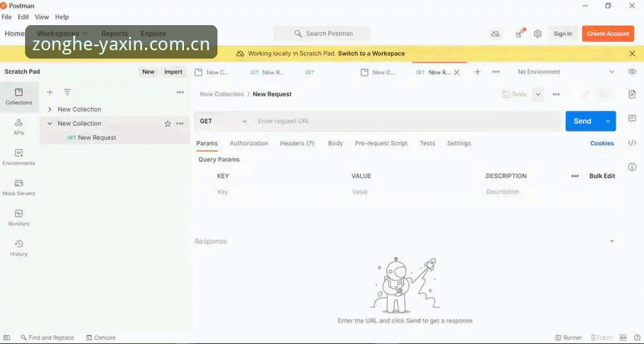Open the Send button dropdown arrow

[x=608, y=121]
